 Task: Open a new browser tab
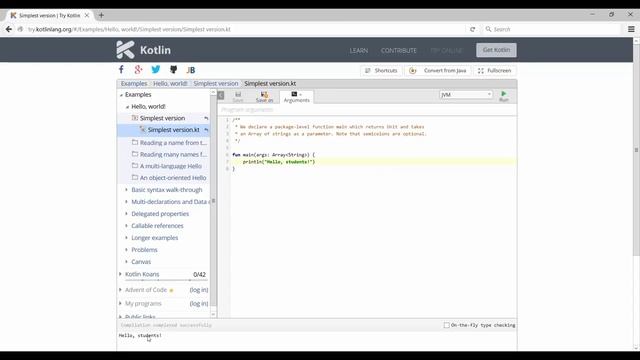101,16
